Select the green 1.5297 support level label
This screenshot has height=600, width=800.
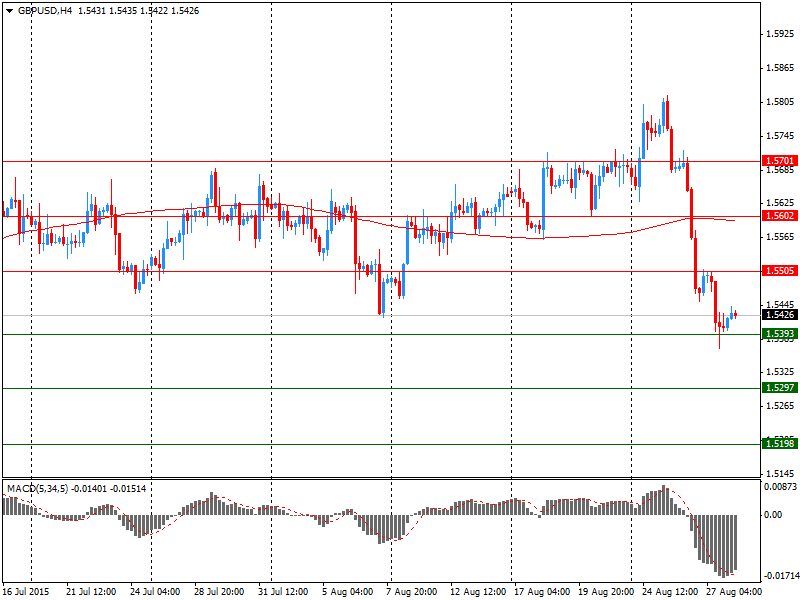780,388
